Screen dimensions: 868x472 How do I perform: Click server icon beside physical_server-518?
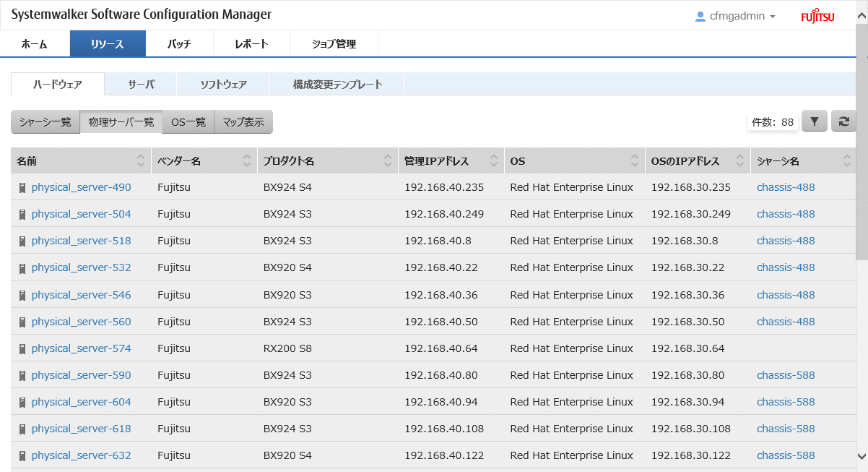click(22, 241)
